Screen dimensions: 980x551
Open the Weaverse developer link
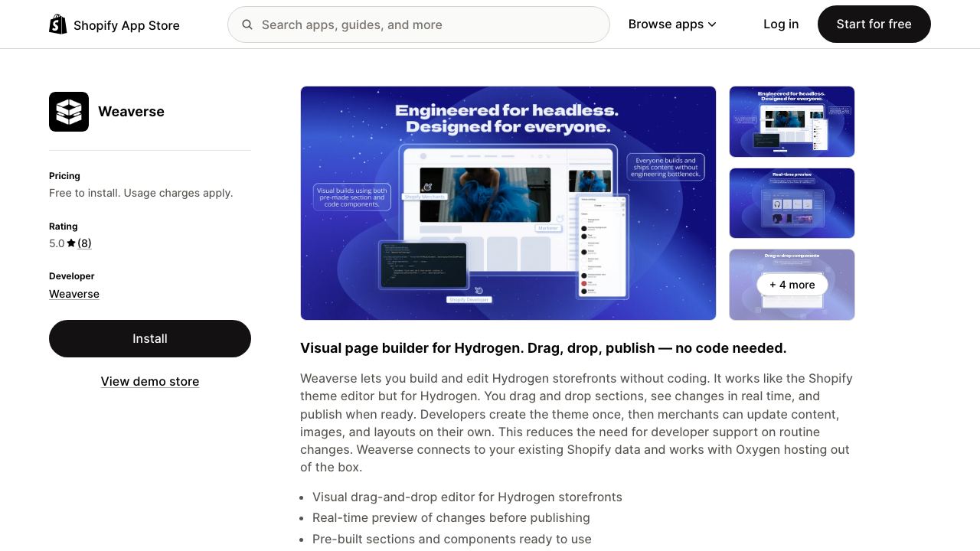(x=74, y=294)
